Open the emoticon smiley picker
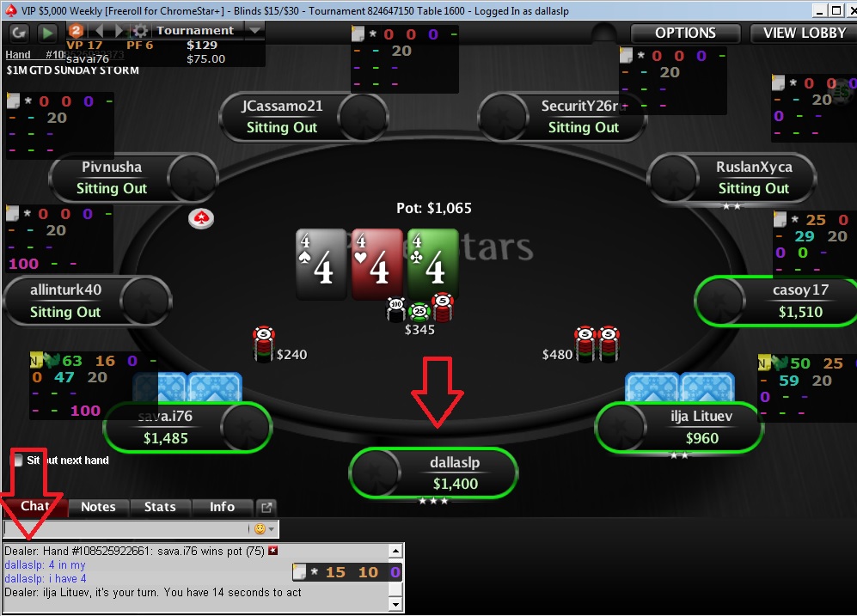 [260, 528]
